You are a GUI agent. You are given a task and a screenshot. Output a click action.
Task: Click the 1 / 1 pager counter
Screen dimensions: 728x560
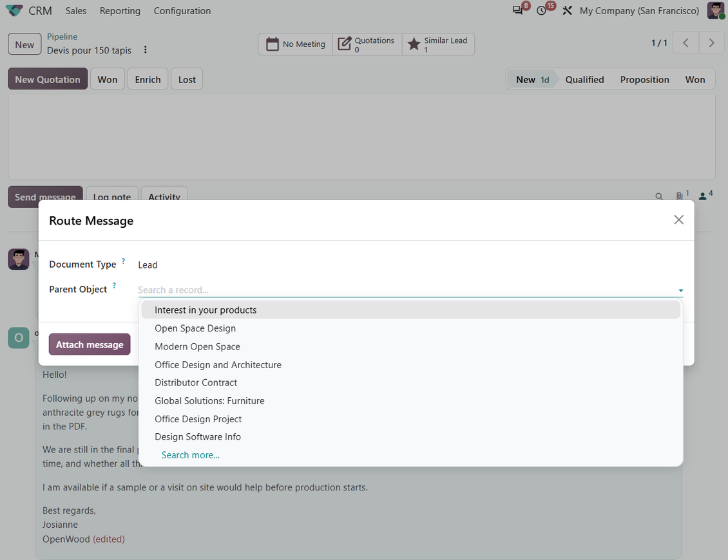pyautogui.click(x=659, y=42)
